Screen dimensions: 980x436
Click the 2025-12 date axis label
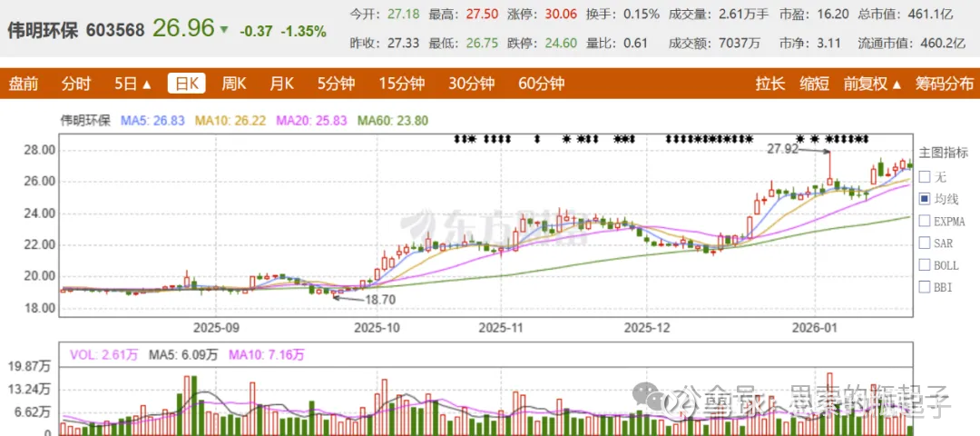tap(647, 326)
